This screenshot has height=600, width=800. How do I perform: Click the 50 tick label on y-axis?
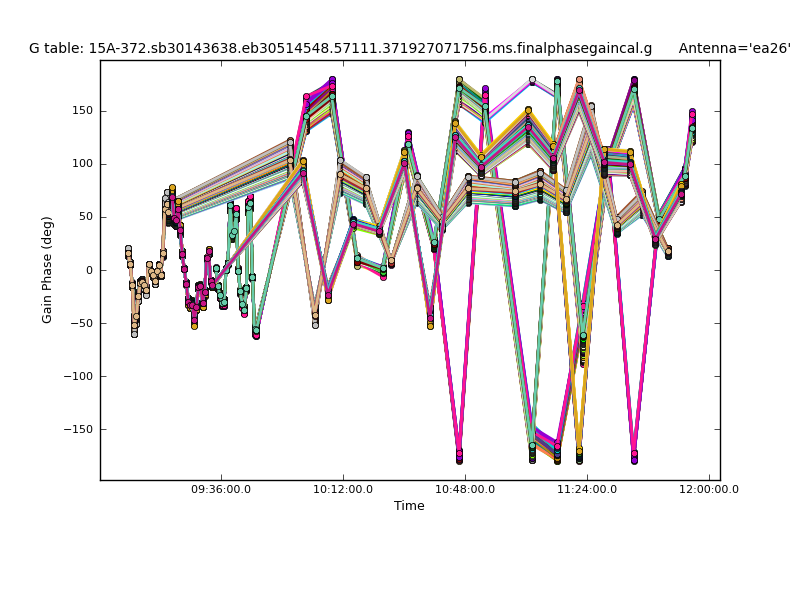(x=85, y=217)
